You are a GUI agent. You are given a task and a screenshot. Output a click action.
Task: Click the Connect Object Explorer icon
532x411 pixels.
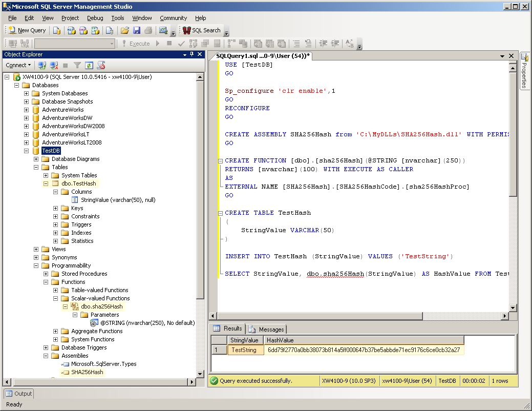coord(42,65)
